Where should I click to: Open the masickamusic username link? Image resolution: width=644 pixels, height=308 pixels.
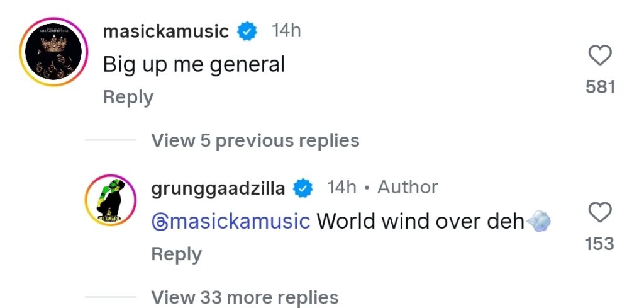[165, 31]
